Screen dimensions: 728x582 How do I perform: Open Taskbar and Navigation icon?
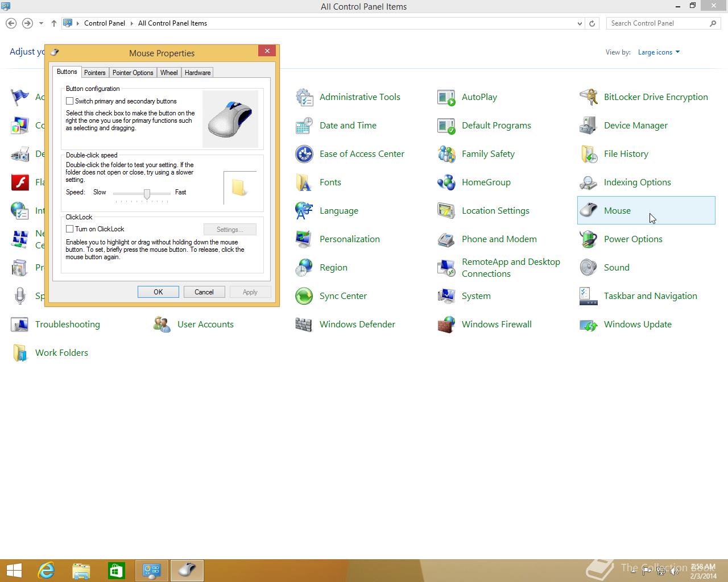click(x=589, y=296)
